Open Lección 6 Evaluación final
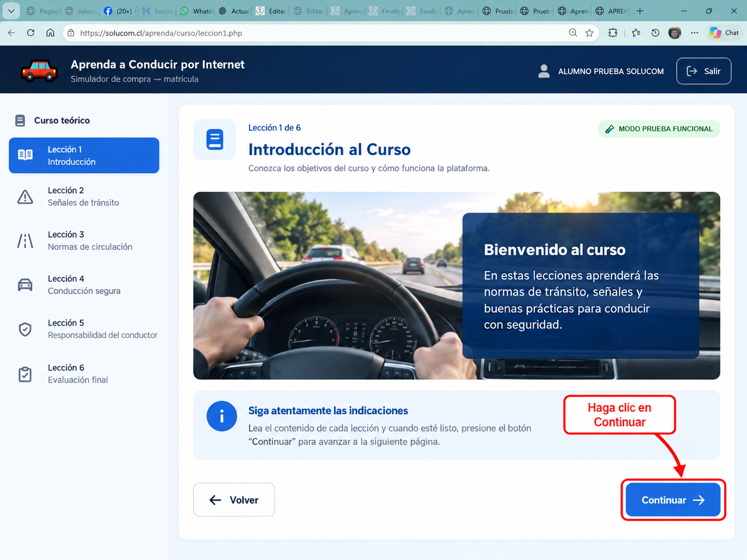The height and width of the screenshot is (560, 747). (84, 374)
